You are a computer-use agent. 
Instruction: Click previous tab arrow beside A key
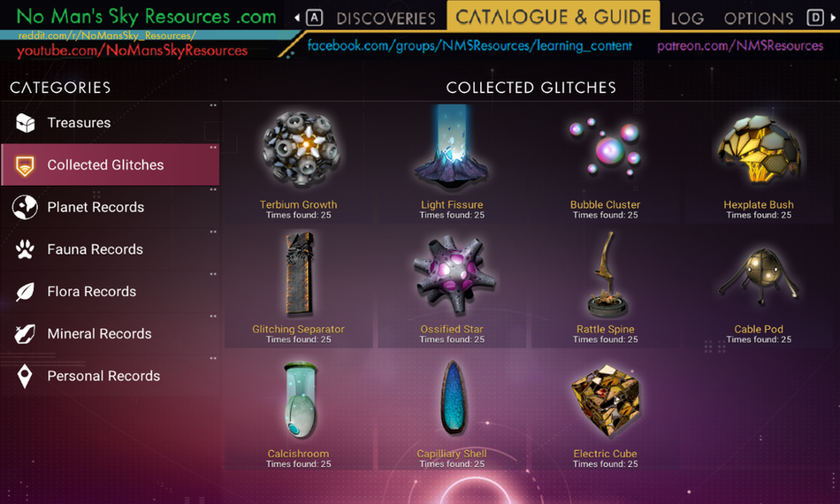pyautogui.click(x=297, y=19)
